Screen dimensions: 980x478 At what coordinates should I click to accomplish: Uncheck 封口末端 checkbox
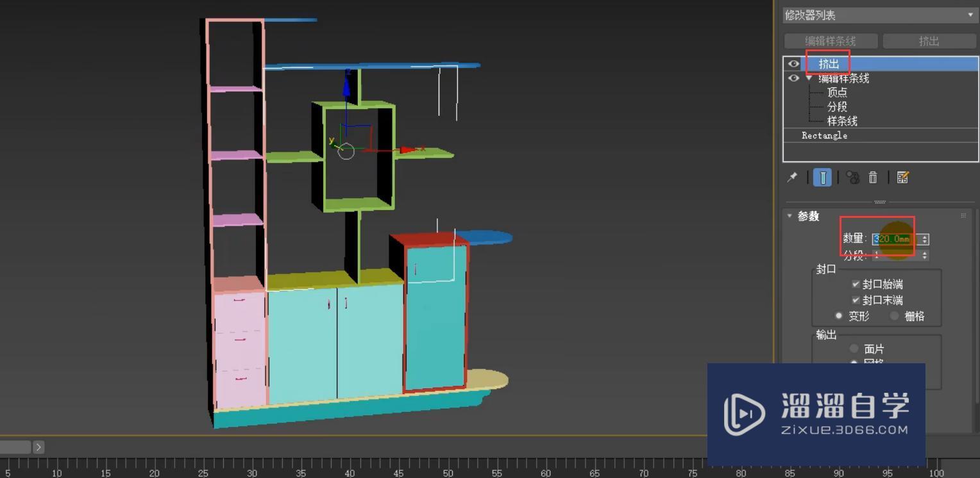856,300
